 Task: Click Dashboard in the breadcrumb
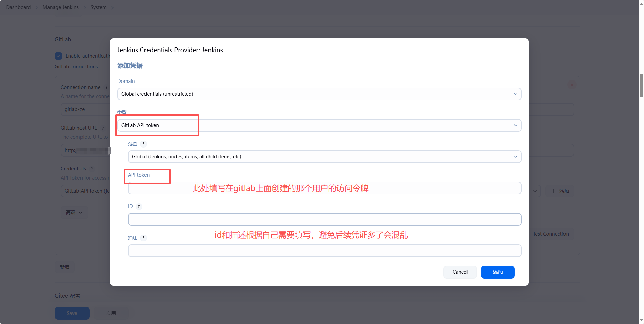click(19, 7)
